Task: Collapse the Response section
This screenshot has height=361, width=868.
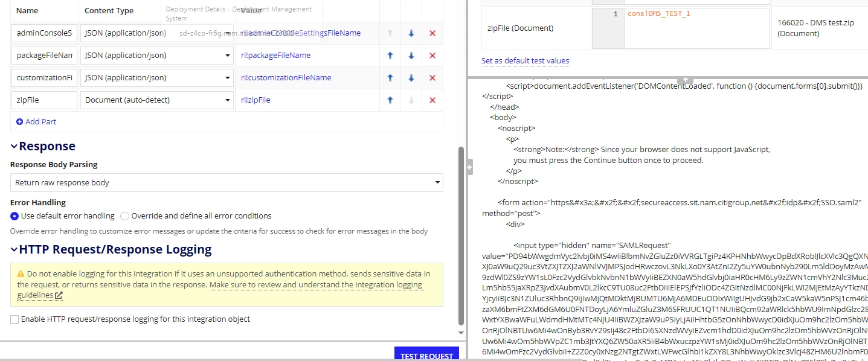Action: point(14,147)
